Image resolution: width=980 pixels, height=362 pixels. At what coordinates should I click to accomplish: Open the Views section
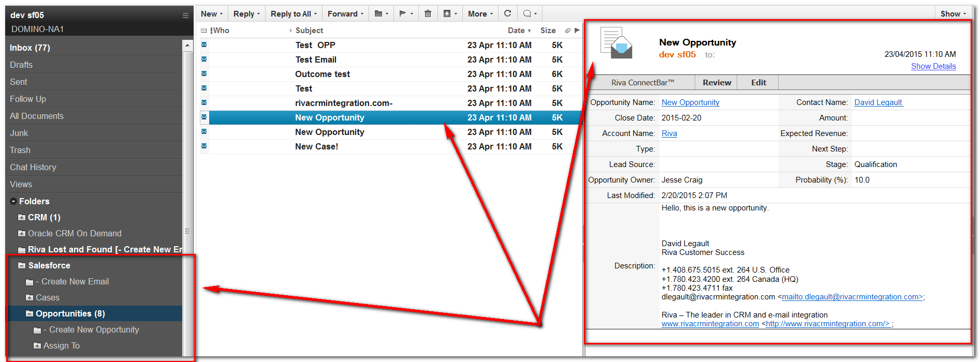pyautogui.click(x=94, y=184)
